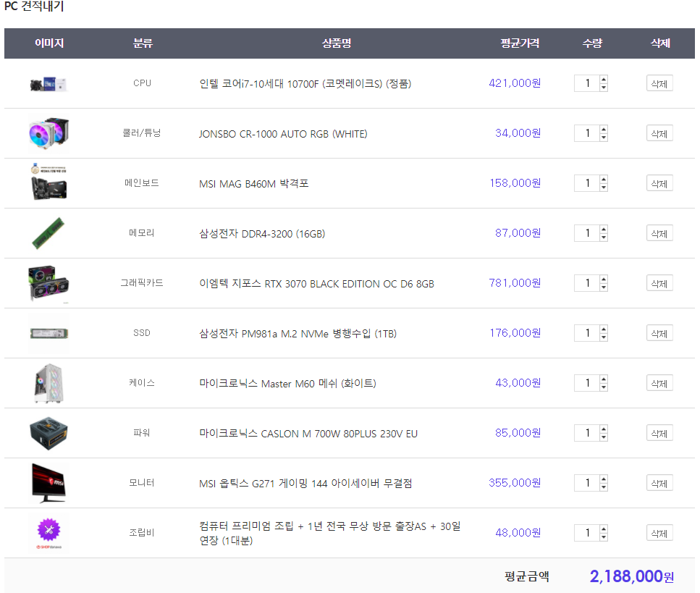Click the 쿨러/튜닝 category label
The image size is (700, 593).
coord(142,133)
